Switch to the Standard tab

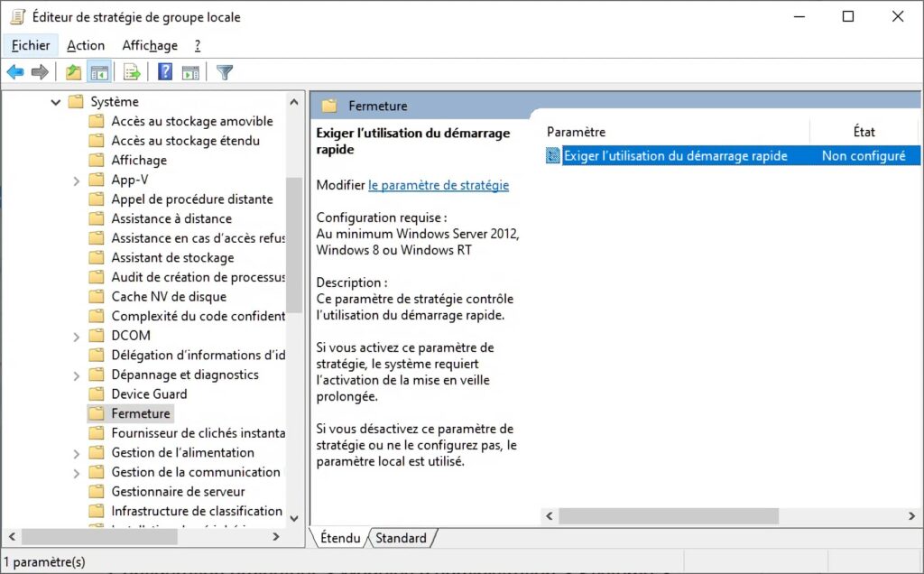[x=401, y=538]
